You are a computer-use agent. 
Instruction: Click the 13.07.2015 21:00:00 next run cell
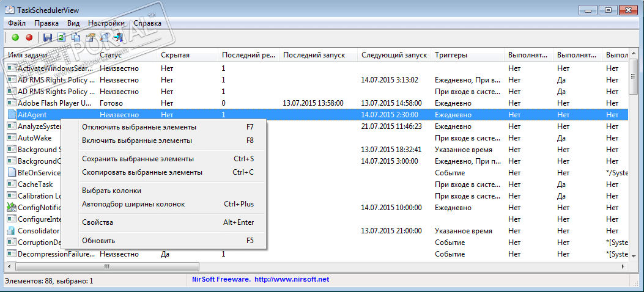click(391, 231)
